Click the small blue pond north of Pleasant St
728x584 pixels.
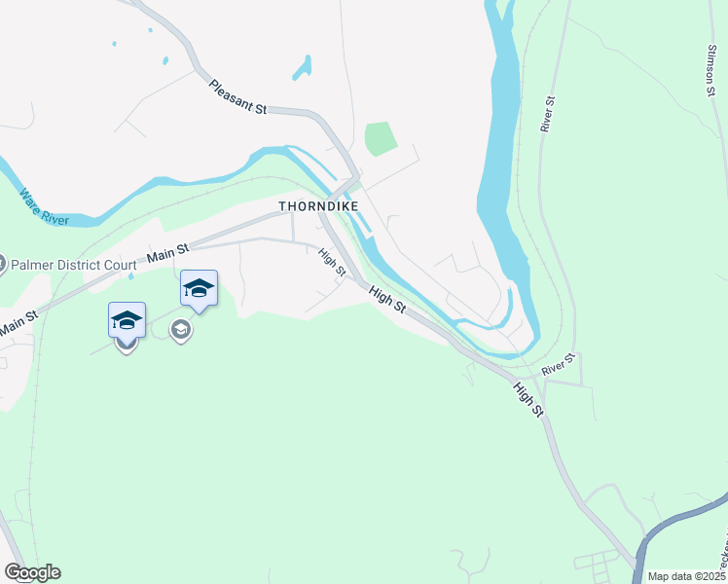tap(303, 68)
